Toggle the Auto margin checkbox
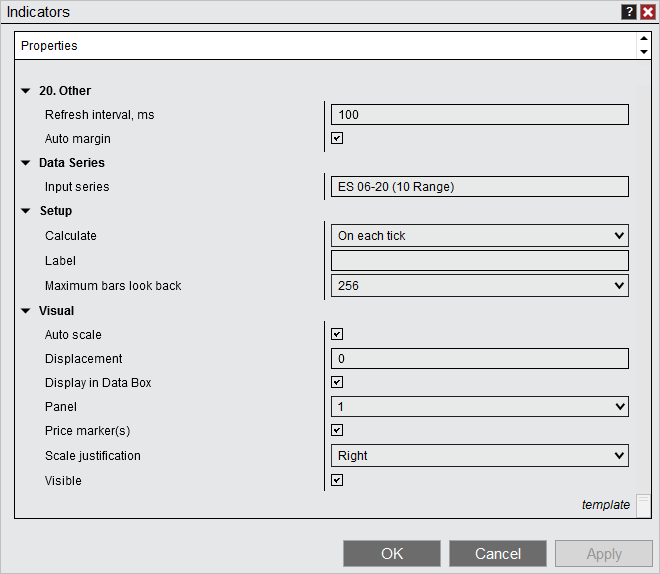Image resolution: width=660 pixels, height=574 pixels. click(x=337, y=139)
